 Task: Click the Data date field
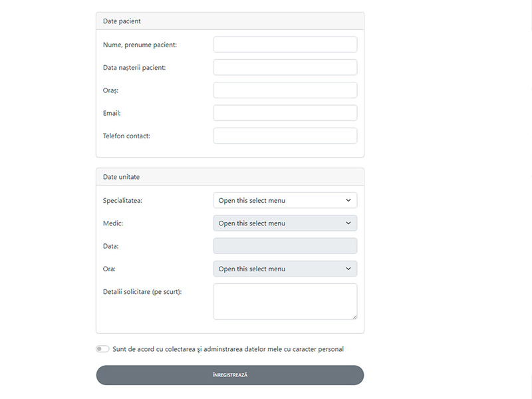pos(285,245)
